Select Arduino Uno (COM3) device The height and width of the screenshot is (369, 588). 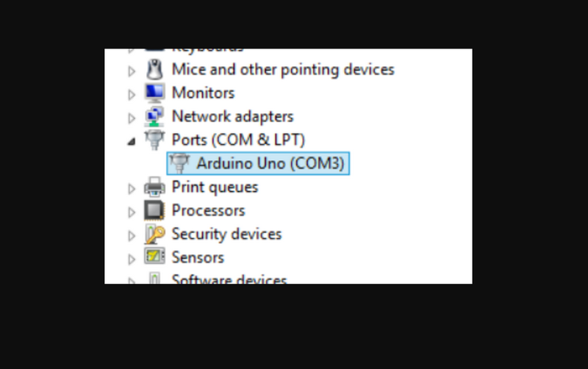[270, 163]
